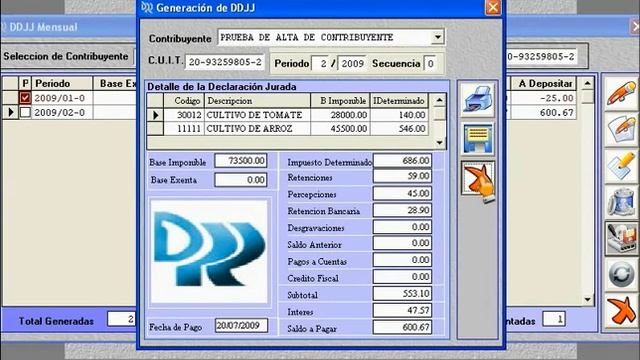Click the orange X exit icon in DDJJ Mensual
Viewport: 640px width, 360px height.
coord(621,311)
